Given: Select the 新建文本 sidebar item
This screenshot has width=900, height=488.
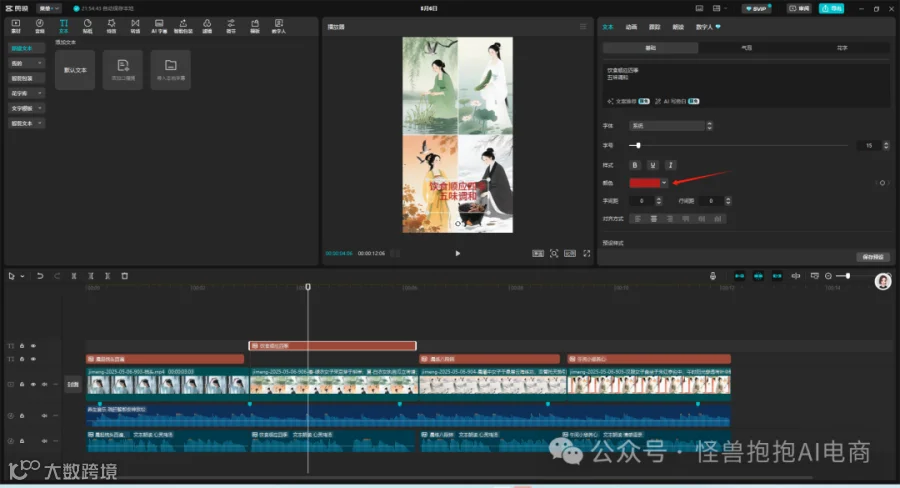Looking at the screenshot, I should pyautogui.click(x=26, y=48).
